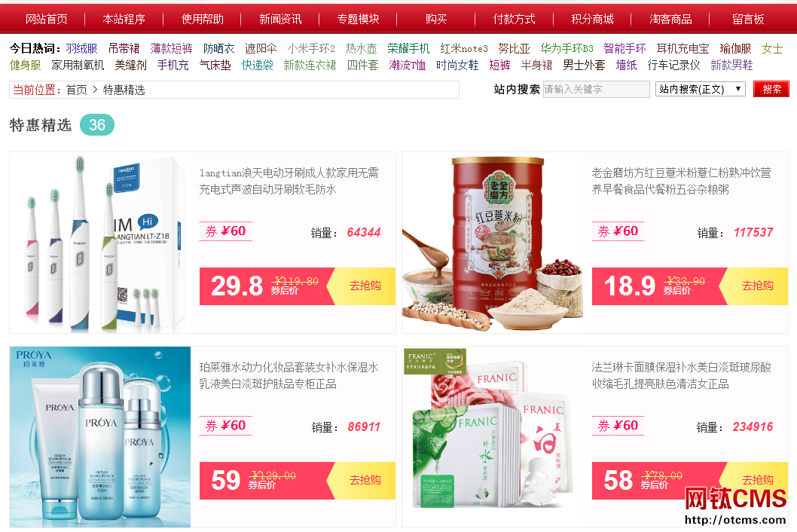This screenshot has height=532, width=797.
Task: Click 去抢购 on the PROYA skincare set
Action: (365, 480)
